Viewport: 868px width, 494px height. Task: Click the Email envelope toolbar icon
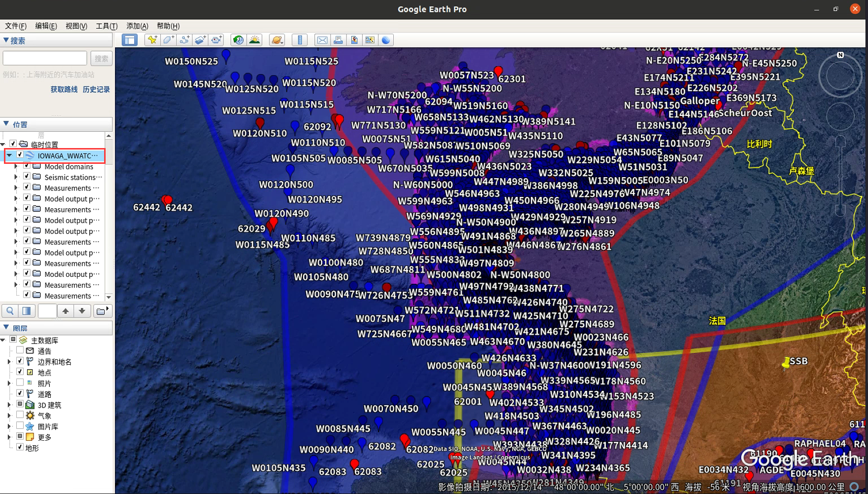[x=322, y=40]
